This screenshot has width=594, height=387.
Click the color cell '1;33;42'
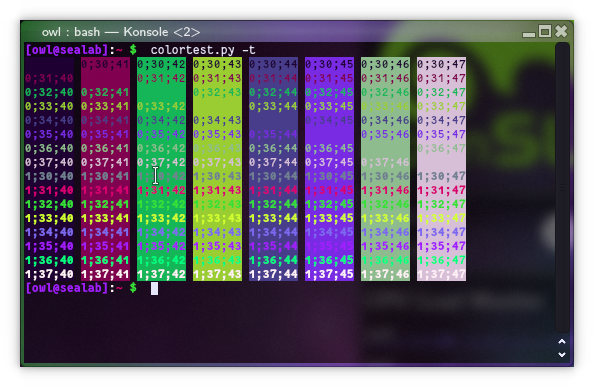tap(161, 218)
